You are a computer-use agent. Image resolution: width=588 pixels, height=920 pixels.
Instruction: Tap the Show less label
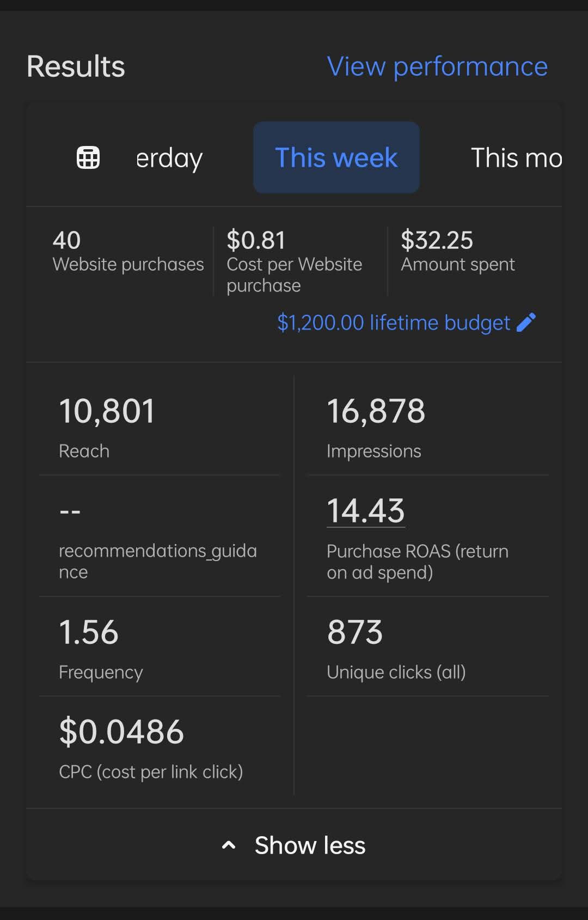pyautogui.click(x=310, y=845)
